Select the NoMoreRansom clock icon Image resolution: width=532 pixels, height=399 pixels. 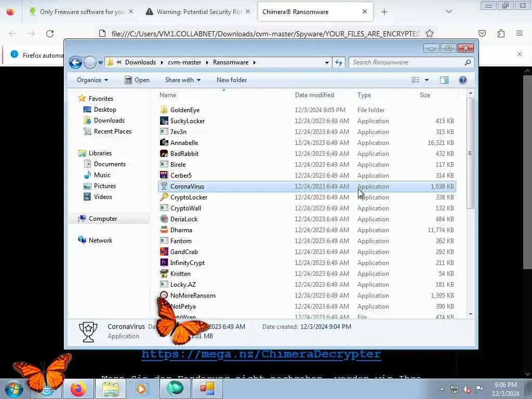(x=164, y=295)
